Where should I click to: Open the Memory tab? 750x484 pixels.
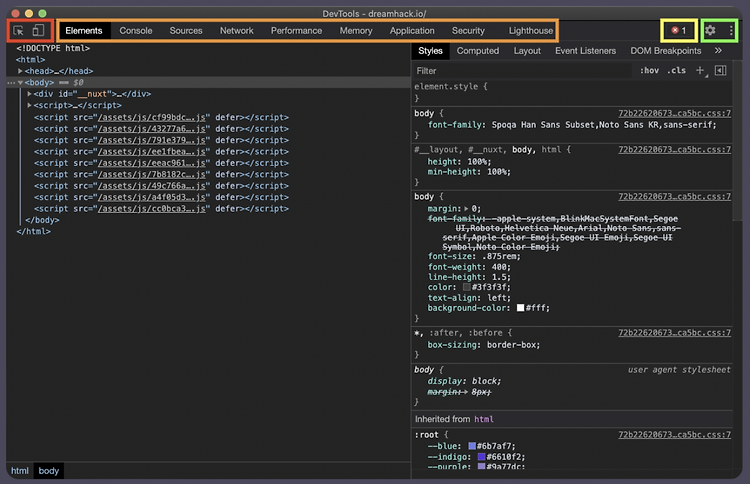355,31
